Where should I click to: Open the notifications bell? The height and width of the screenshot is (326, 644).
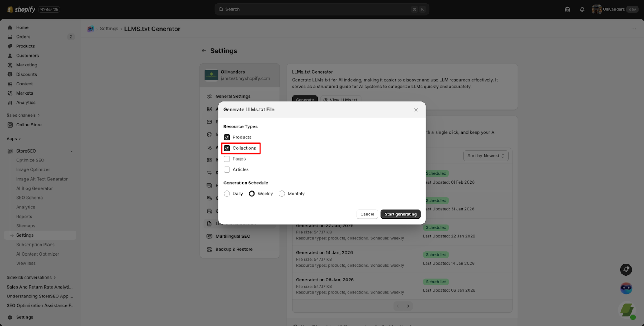pyautogui.click(x=582, y=9)
